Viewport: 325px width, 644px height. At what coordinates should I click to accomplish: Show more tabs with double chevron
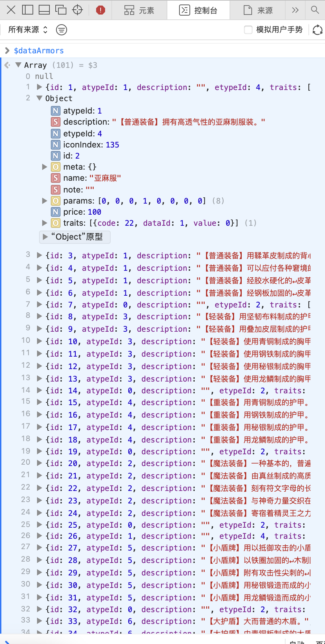click(x=295, y=10)
